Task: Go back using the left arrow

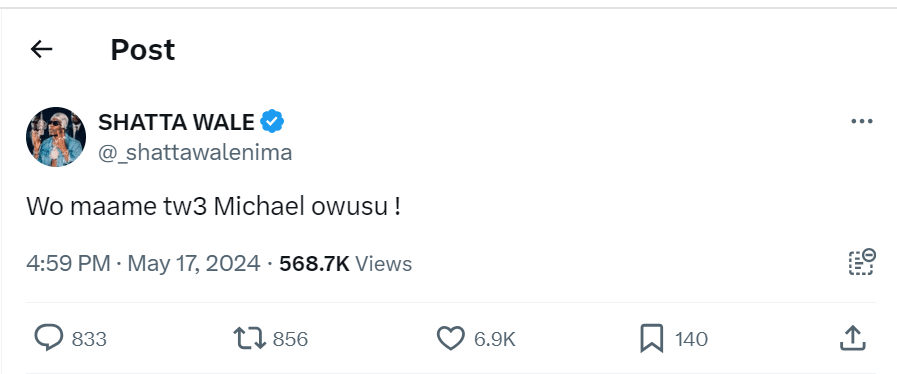Action: coord(41,49)
